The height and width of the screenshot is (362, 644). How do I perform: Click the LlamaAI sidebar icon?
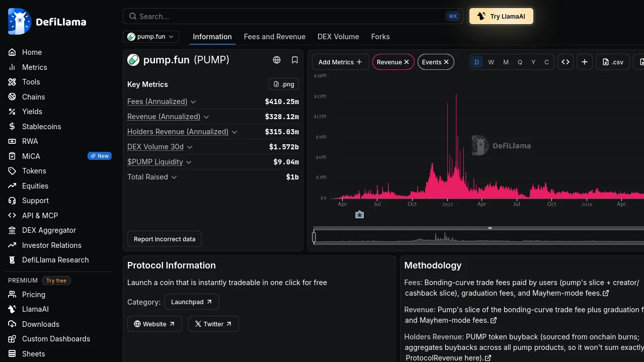pyautogui.click(x=12, y=309)
